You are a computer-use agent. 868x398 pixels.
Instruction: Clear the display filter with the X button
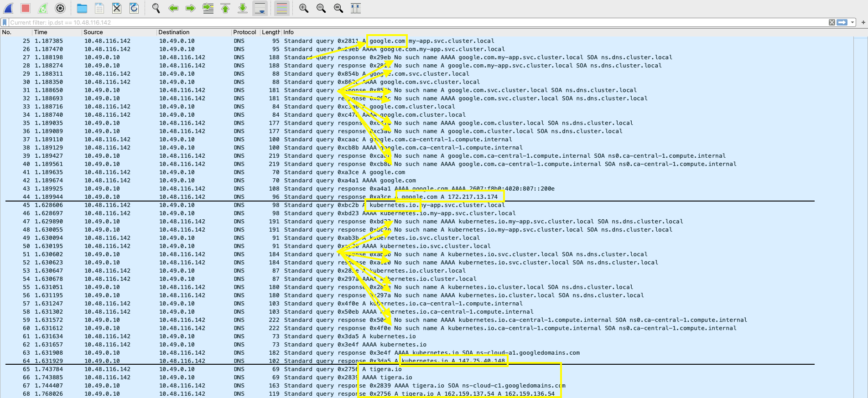pyautogui.click(x=832, y=22)
